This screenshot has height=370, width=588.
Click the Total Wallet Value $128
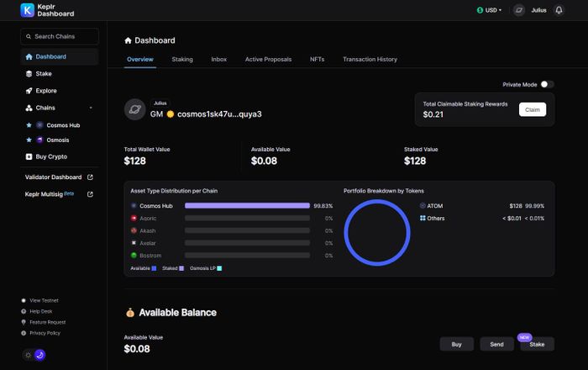[135, 161]
